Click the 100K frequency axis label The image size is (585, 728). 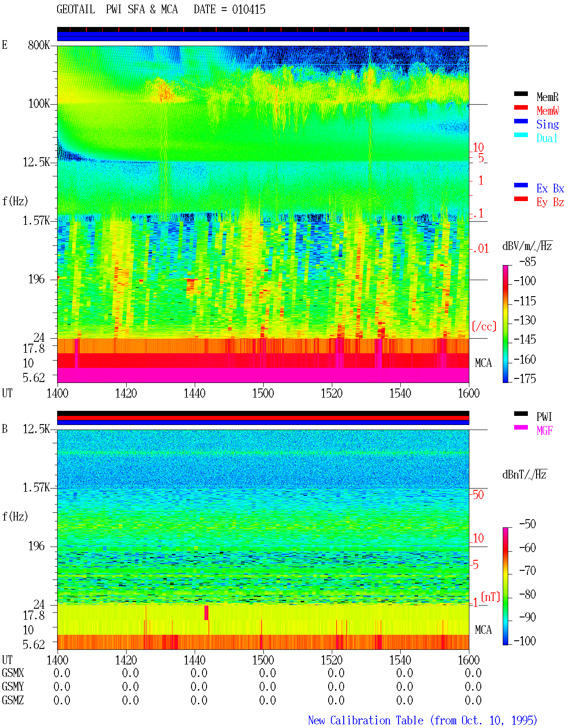(x=39, y=104)
